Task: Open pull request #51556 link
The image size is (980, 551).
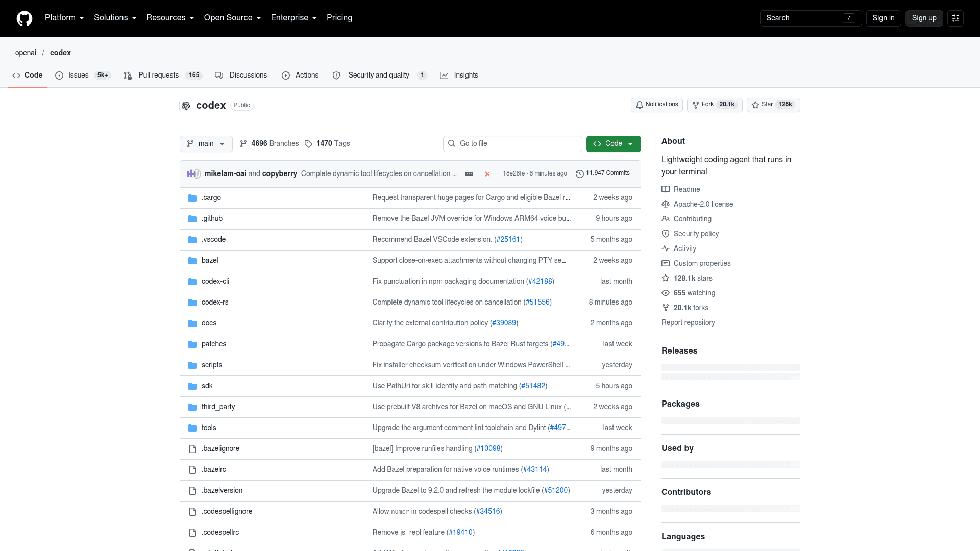Action: point(538,303)
